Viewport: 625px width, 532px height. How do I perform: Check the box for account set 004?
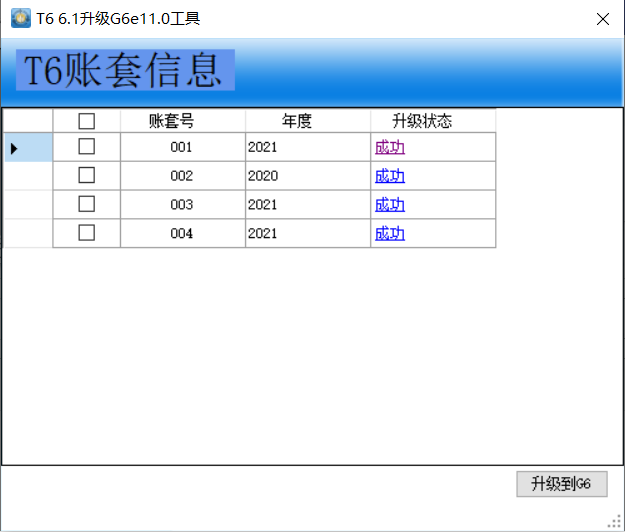tap(86, 233)
